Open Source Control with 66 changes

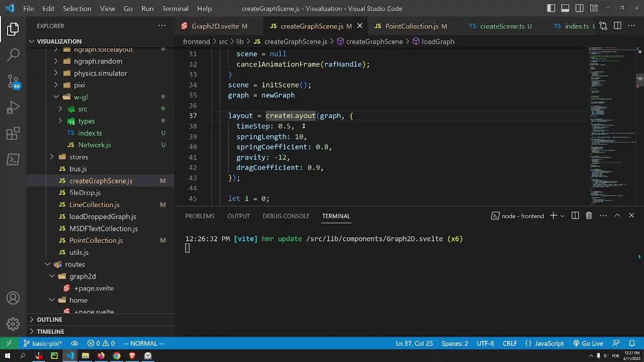[x=13, y=81]
